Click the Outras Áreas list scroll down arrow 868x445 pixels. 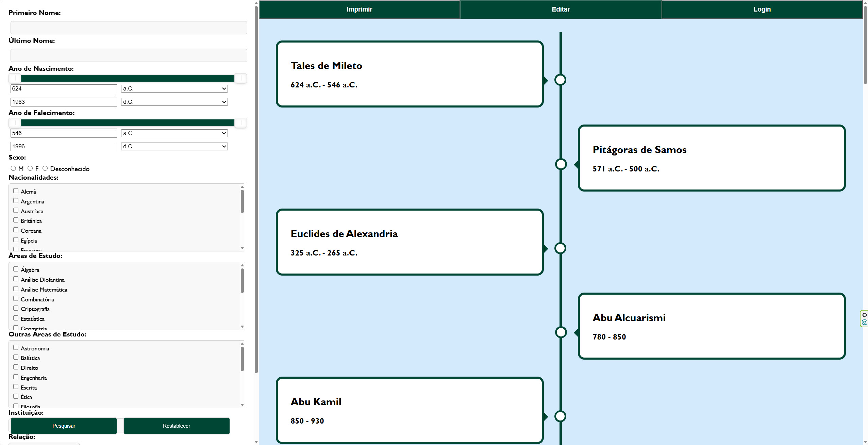pyautogui.click(x=242, y=405)
